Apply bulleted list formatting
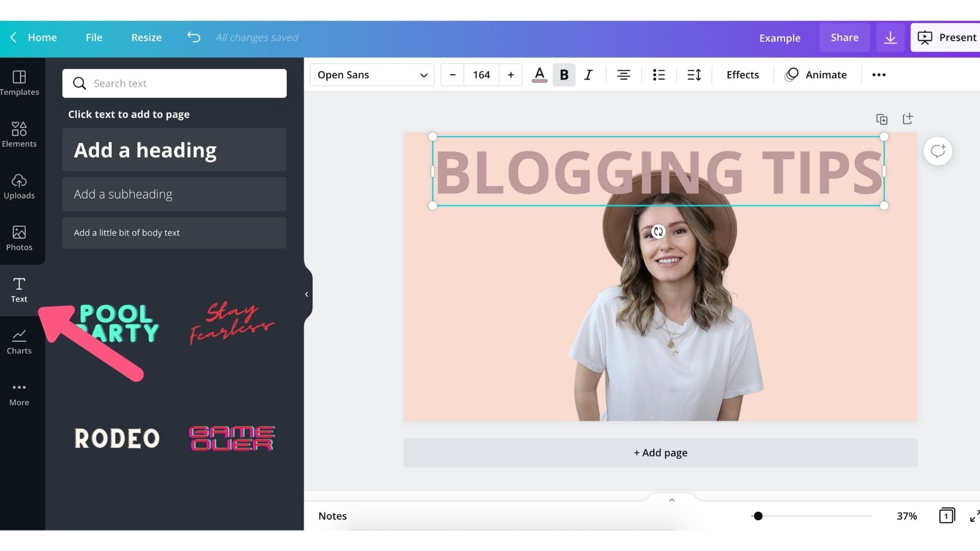Viewport: 980px width, 551px height. click(658, 75)
